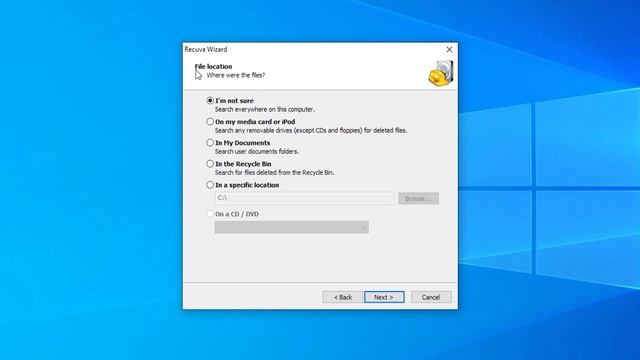Viewport: 640px width, 360px height.
Task: Open the CD / DVD drive dropdown
Action: pos(291,227)
